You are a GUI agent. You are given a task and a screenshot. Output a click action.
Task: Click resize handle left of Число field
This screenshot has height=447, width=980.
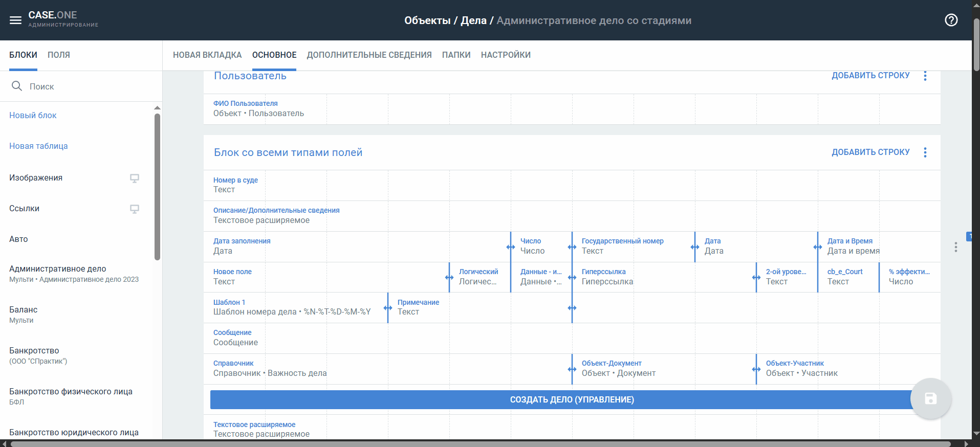pyautogui.click(x=511, y=247)
